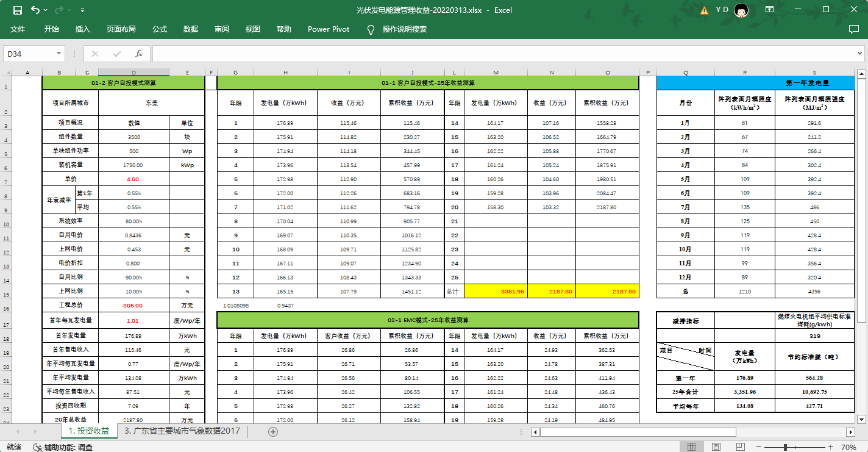The height and width of the screenshot is (452, 868).
Task: Select column D header
Action: (x=134, y=73)
